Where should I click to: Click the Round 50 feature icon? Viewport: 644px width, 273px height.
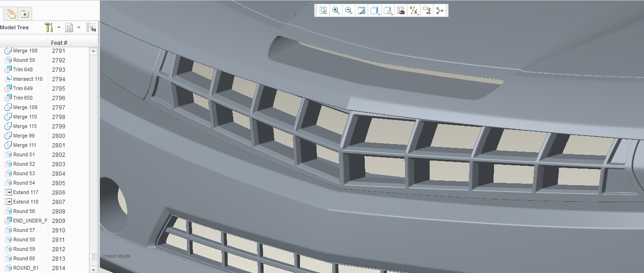[x=8, y=60]
